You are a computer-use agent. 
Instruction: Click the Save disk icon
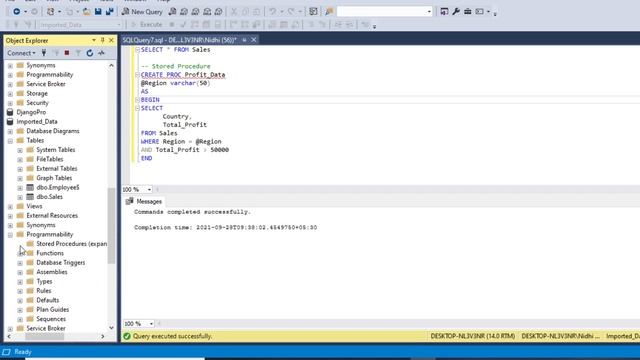[x=98, y=12]
